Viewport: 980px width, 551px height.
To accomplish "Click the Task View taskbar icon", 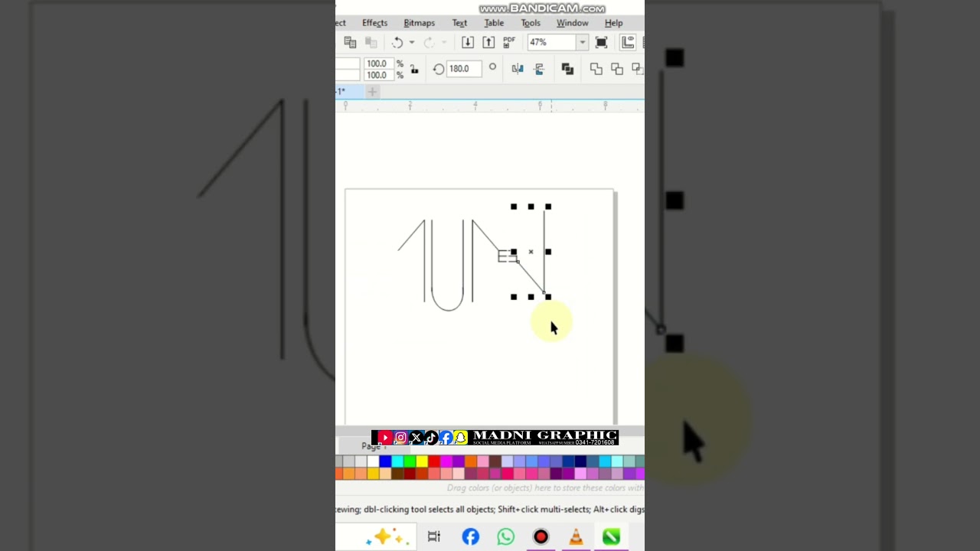I will click(434, 537).
